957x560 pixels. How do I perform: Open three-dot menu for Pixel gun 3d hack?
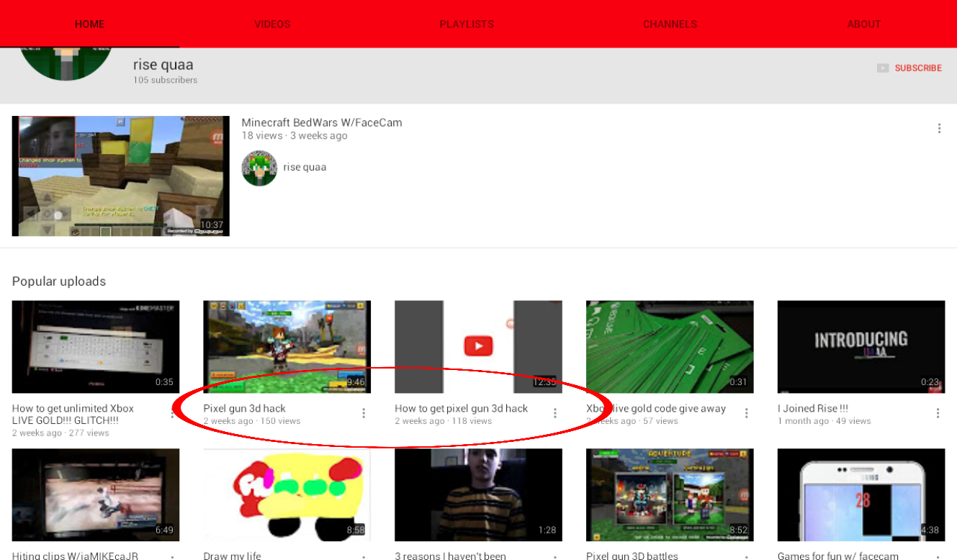pyautogui.click(x=364, y=413)
